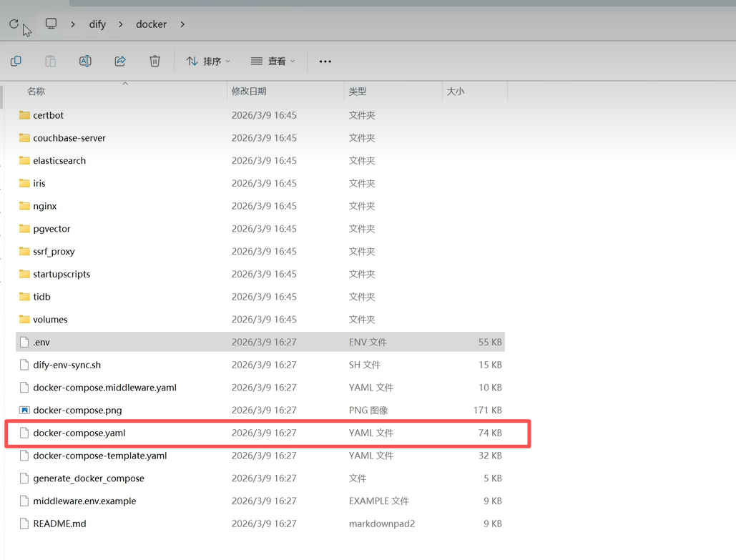Image resolution: width=736 pixels, height=560 pixels.
Task: Click type cell EXAMPLE 文件
Action: pyautogui.click(x=379, y=501)
